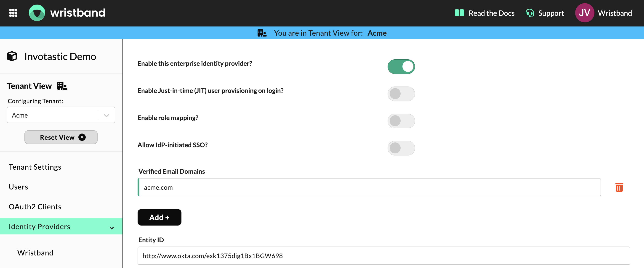Screen dimensions: 644x268
Task: Click the wristband wordmark in header
Action: click(78, 13)
